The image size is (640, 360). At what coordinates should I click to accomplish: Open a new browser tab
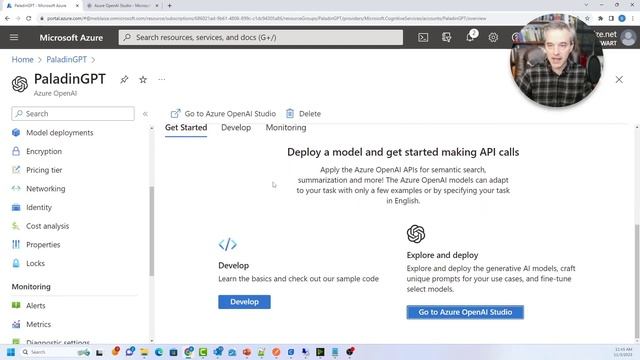pos(169,6)
